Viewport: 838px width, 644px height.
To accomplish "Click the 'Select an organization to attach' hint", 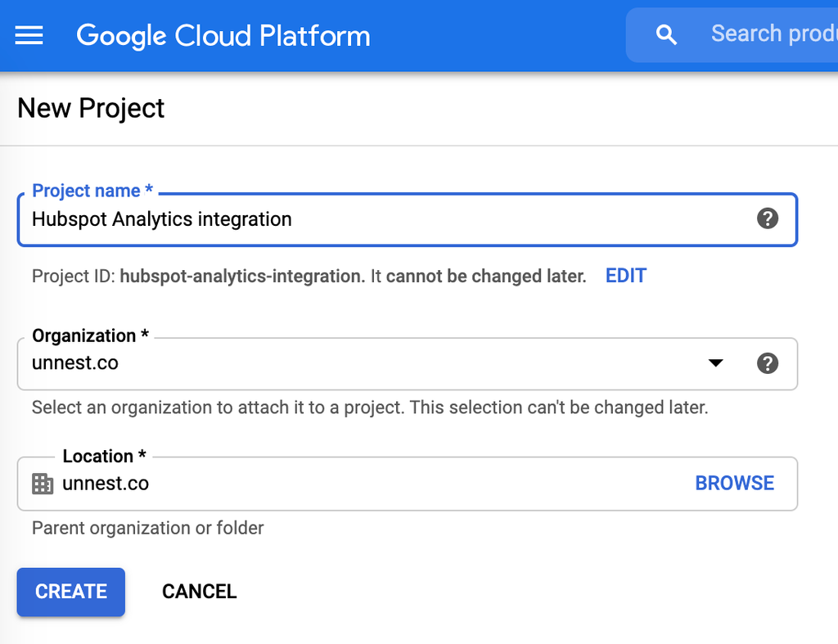I will 370,408.
